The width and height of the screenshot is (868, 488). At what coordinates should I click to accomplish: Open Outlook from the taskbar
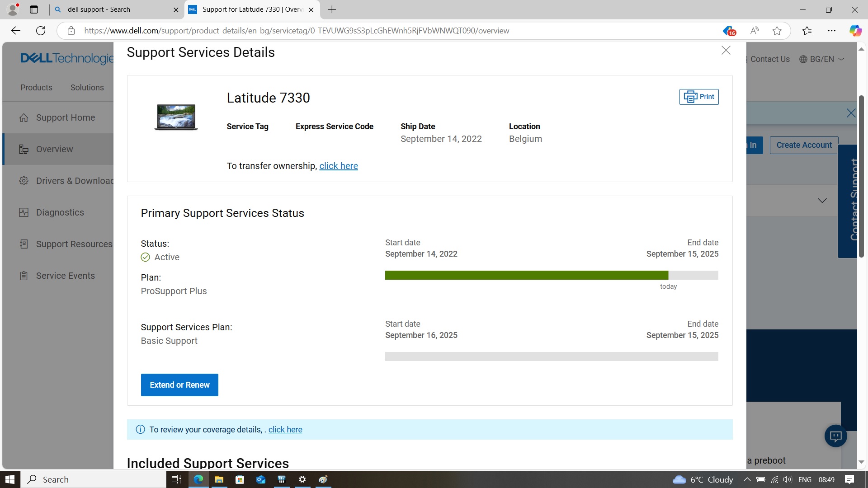261,479
